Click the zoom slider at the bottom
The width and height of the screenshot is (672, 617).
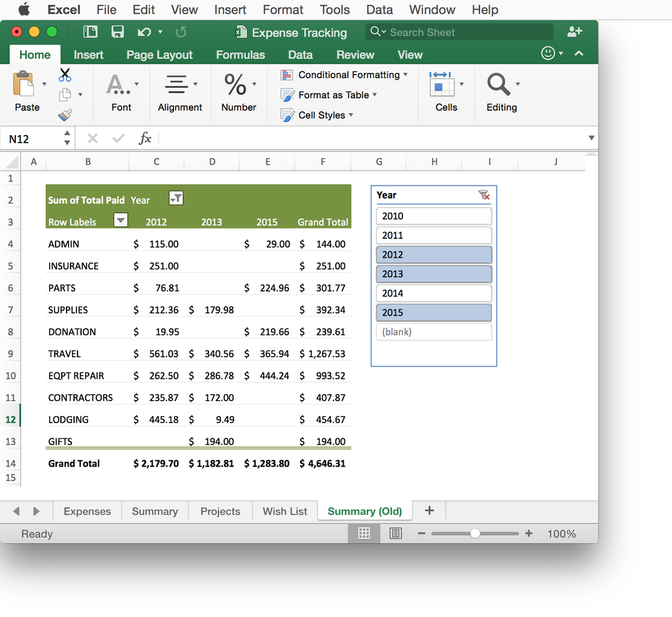point(475,534)
